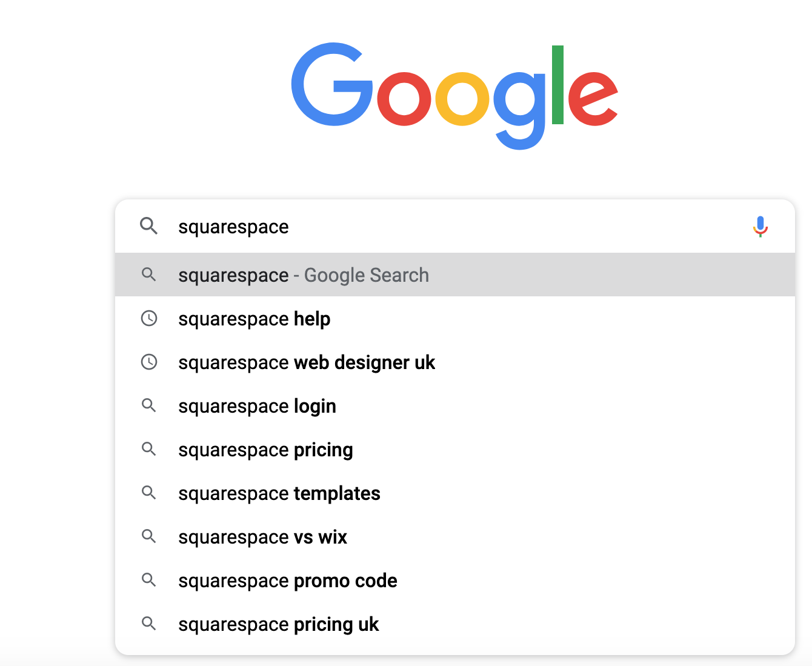Pick the squarespace web designer uk suggestion
Screen dimensions: 812x666
pos(307,362)
